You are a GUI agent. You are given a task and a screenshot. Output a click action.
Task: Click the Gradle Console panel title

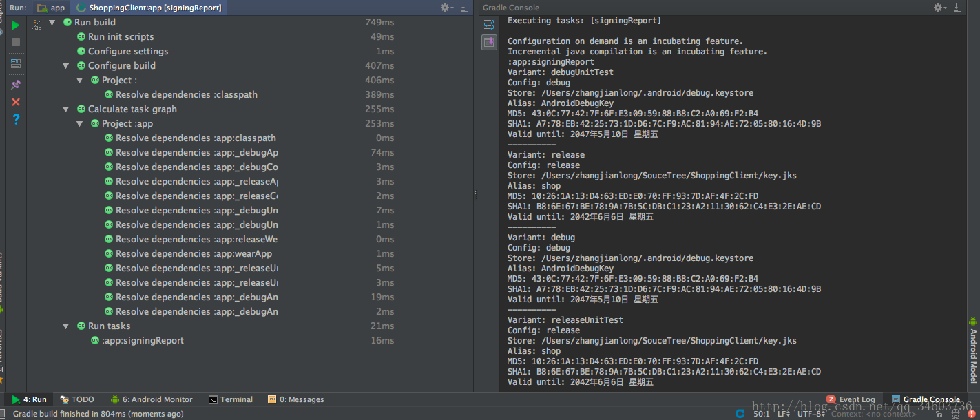pyautogui.click(x=511, y=8)
